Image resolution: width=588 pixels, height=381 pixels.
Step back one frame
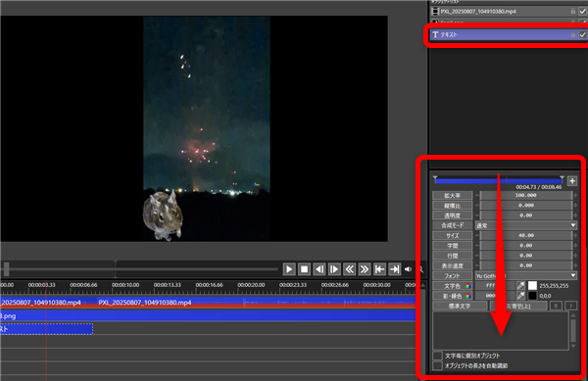[319, 269]
